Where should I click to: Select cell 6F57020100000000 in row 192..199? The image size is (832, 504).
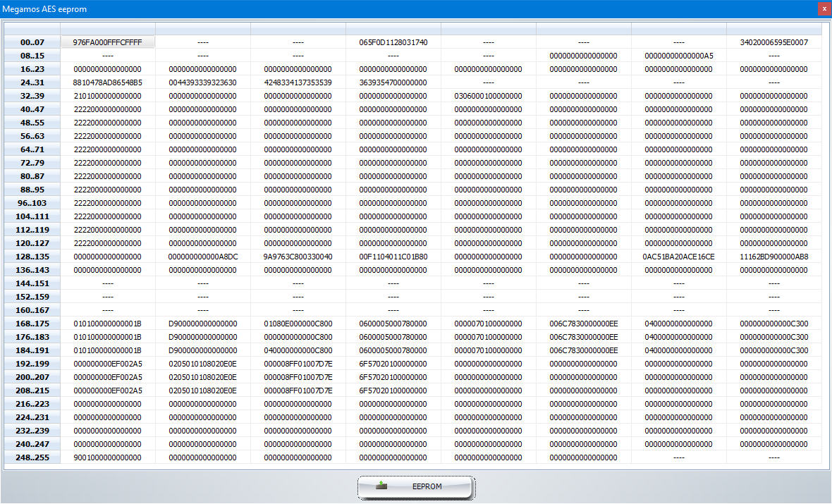coord(393,364)
